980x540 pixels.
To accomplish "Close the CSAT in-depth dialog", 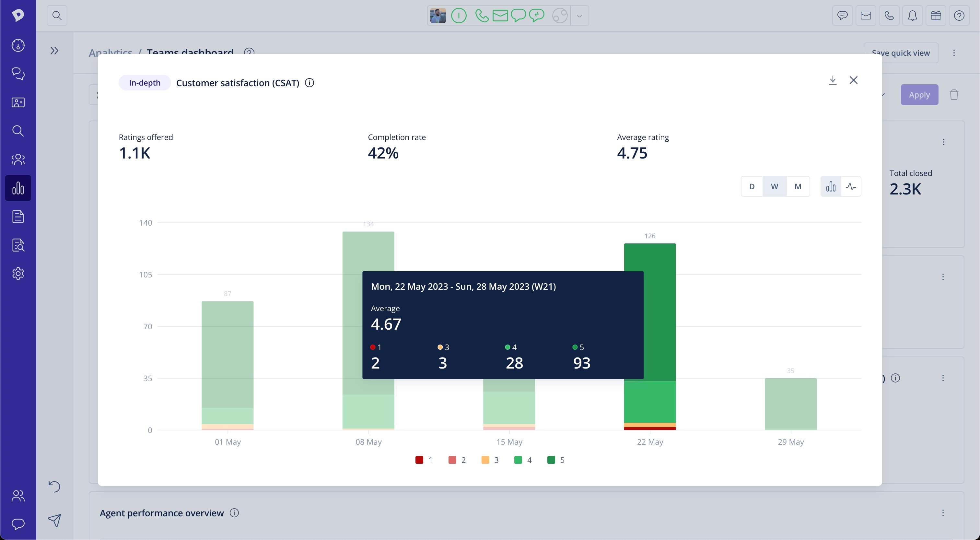I will (853, 80).
